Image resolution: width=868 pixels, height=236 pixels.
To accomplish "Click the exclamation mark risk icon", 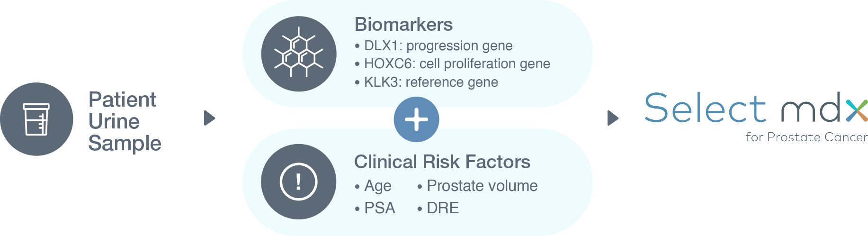I will click(x=299, y=182).
